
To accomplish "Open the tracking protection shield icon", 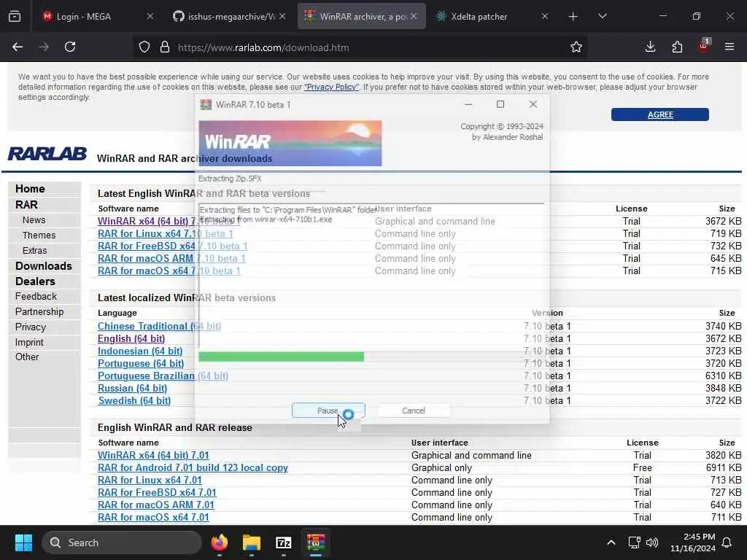I will 144,47.
